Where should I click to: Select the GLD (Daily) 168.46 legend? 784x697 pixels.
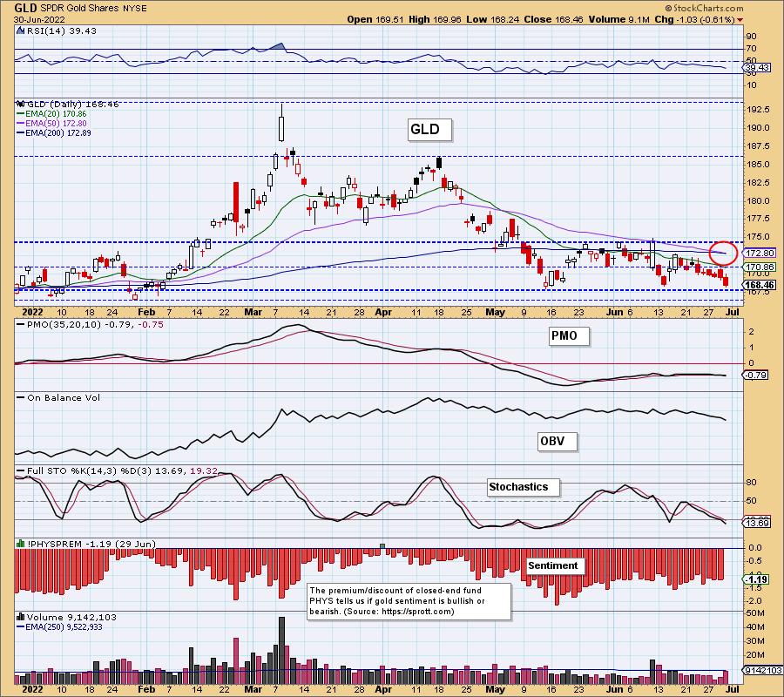[73, 104]
